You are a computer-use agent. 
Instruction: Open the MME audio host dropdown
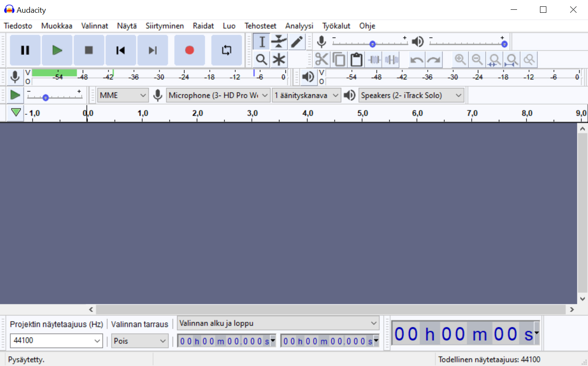123,96
